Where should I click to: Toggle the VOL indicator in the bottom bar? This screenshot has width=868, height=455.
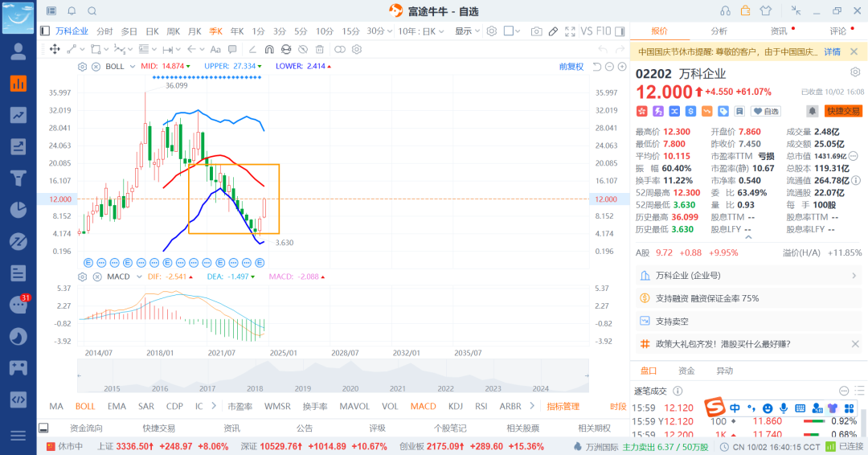[390, 406]
